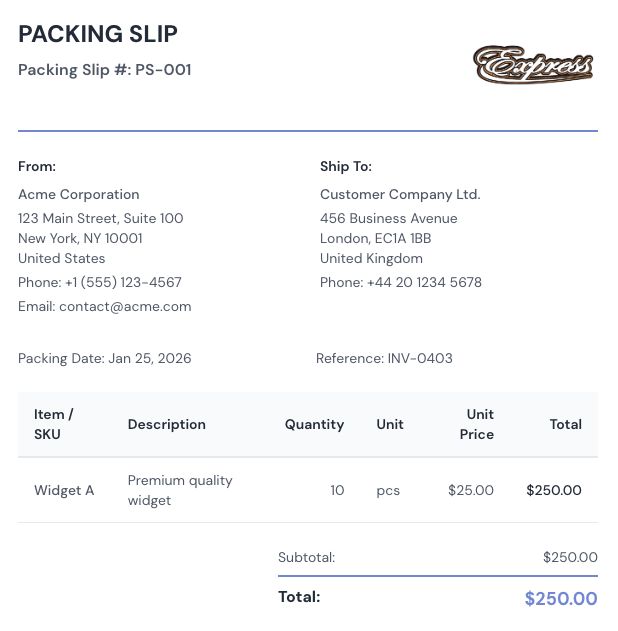This screenshot has height=631, width=618.
Task: Click the packing date Jan 25, 2026
Action: point(150,359)
